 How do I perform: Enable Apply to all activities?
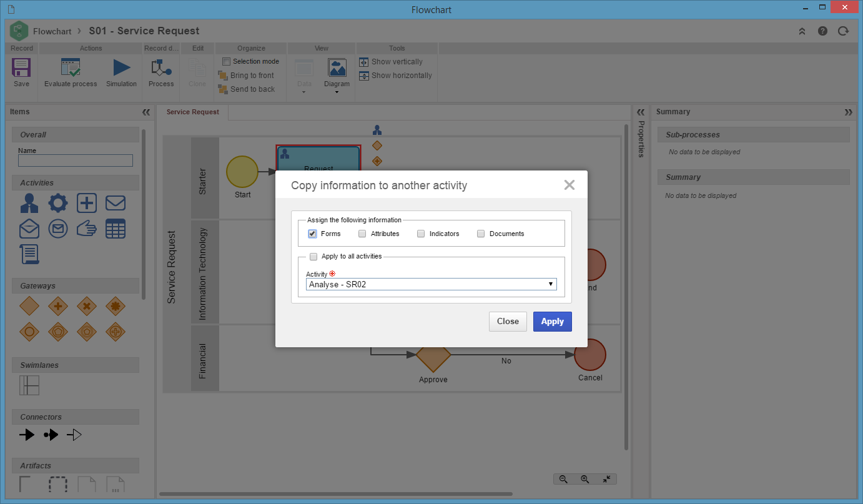click(x=313, y=256)
